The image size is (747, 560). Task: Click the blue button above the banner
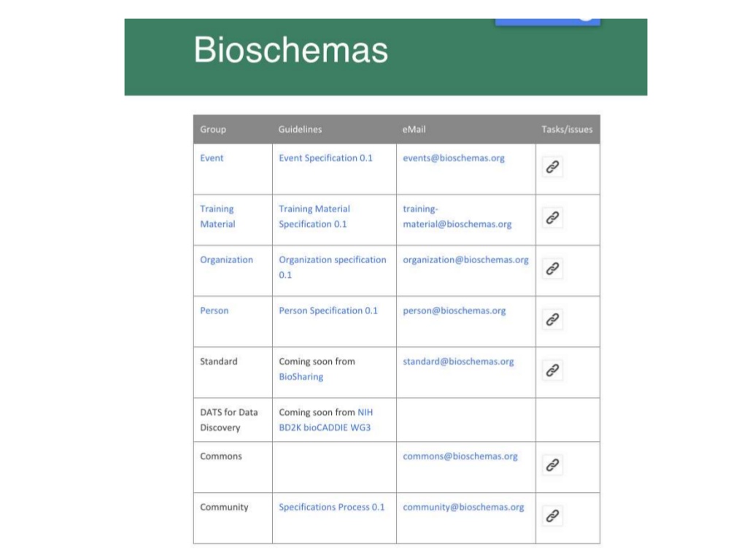pyautogui.click(x=547, y=21)
